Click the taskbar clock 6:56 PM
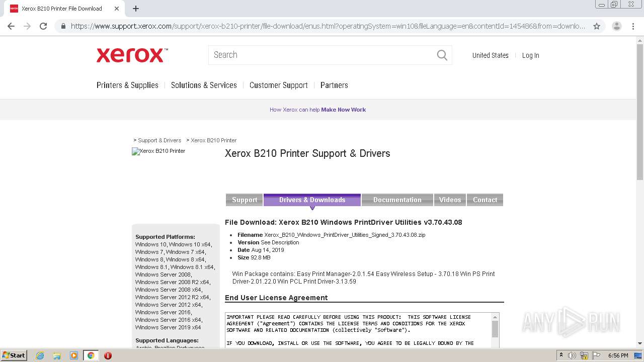The image size is (644, 362). (x=618, y=355)
